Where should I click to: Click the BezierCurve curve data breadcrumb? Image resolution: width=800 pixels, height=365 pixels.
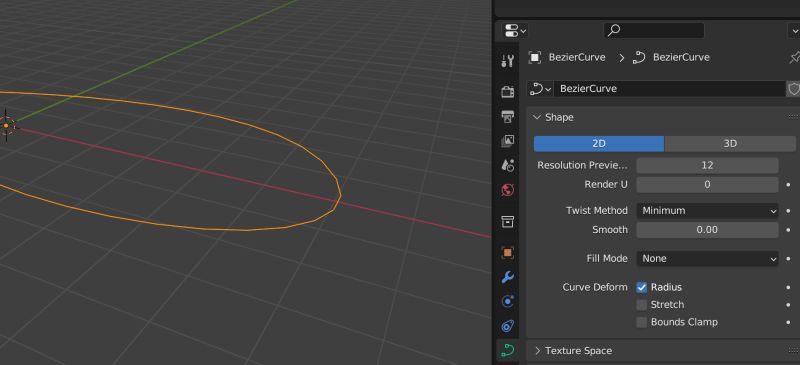tap(671, 57)
